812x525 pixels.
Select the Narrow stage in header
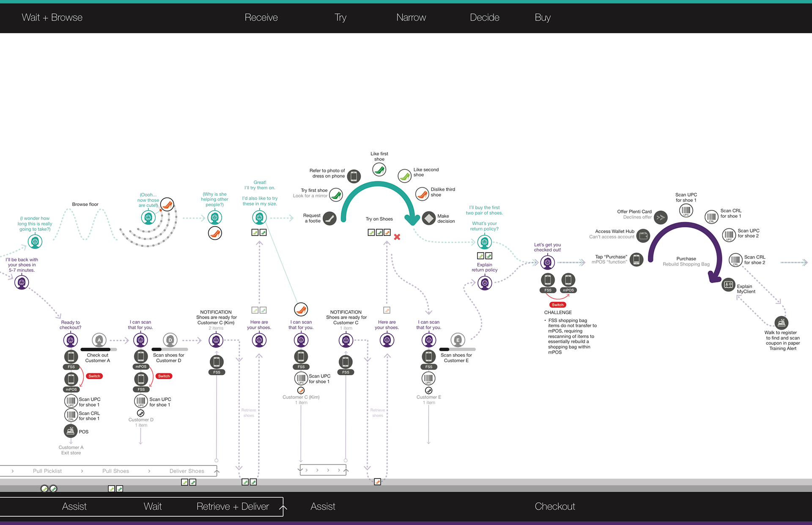click(411, 17)
